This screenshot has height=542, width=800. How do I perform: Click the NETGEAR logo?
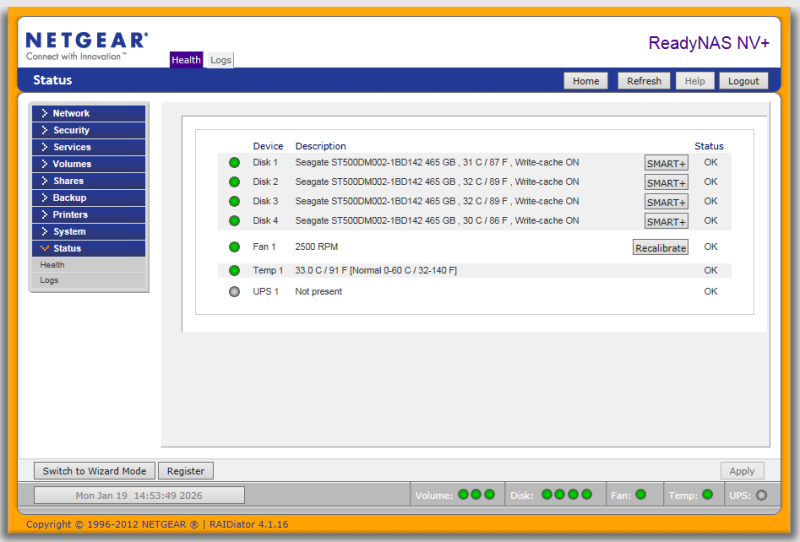pos(87,46)
